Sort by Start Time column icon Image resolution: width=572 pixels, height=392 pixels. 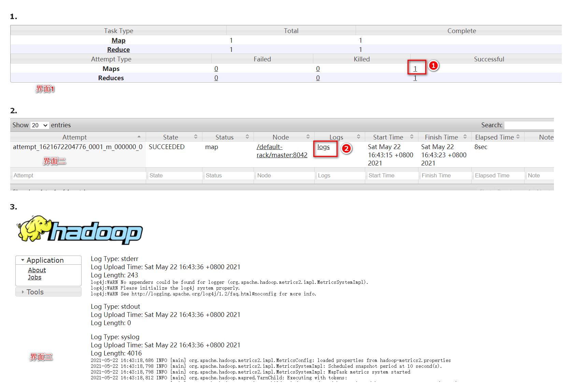412,137
